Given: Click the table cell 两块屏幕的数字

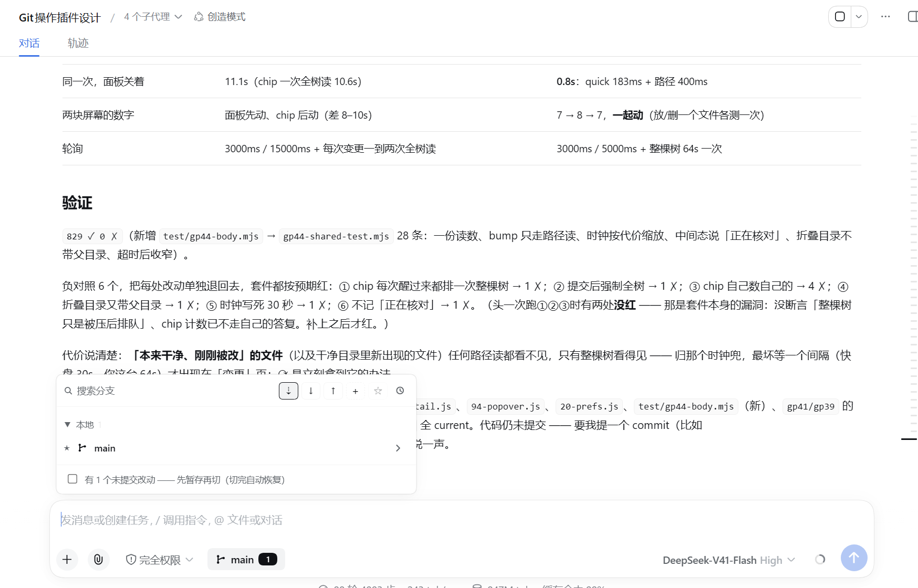Looking at the screenshot, I should pos(98,115).
